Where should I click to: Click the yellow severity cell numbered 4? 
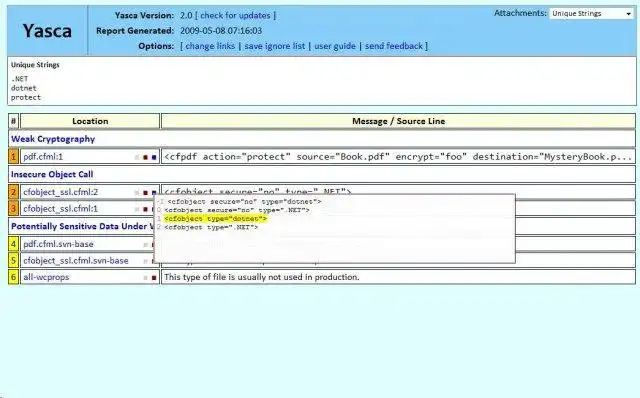click(13, 244)
